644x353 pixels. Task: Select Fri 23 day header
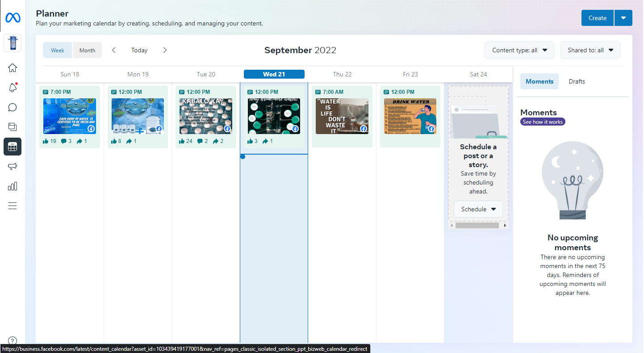pyautogui.click(x=410, y=74)
